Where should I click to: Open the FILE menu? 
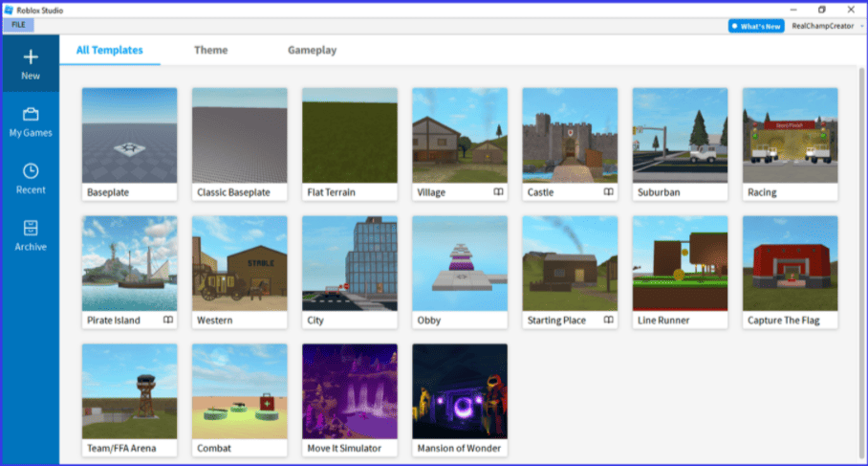pyautogui.click(x=18, y=25)
